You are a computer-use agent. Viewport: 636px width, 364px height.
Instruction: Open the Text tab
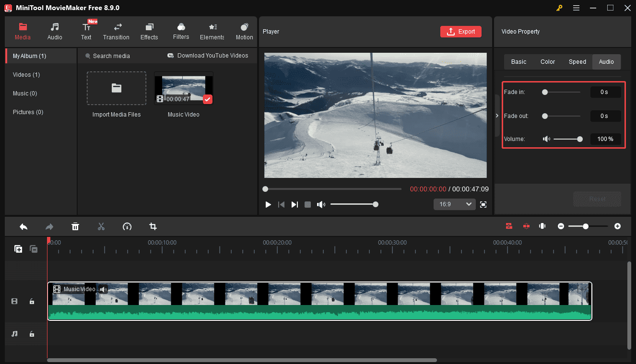[86, 32]
